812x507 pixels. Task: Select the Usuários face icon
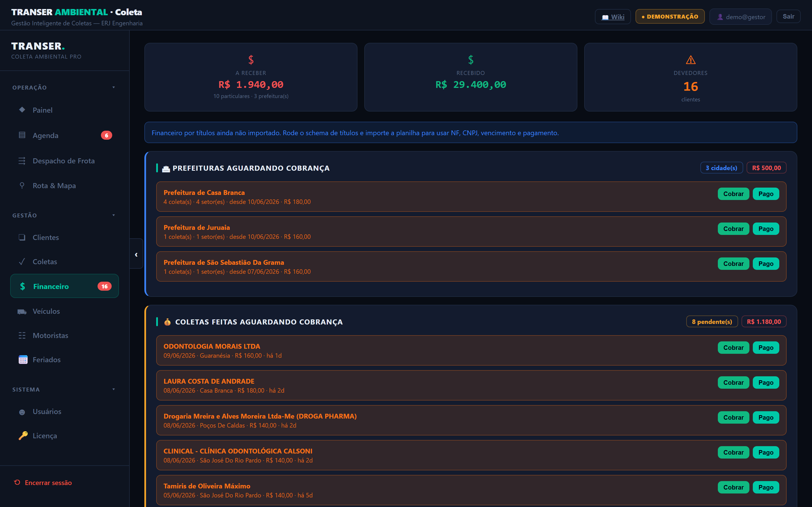(22, 412)
